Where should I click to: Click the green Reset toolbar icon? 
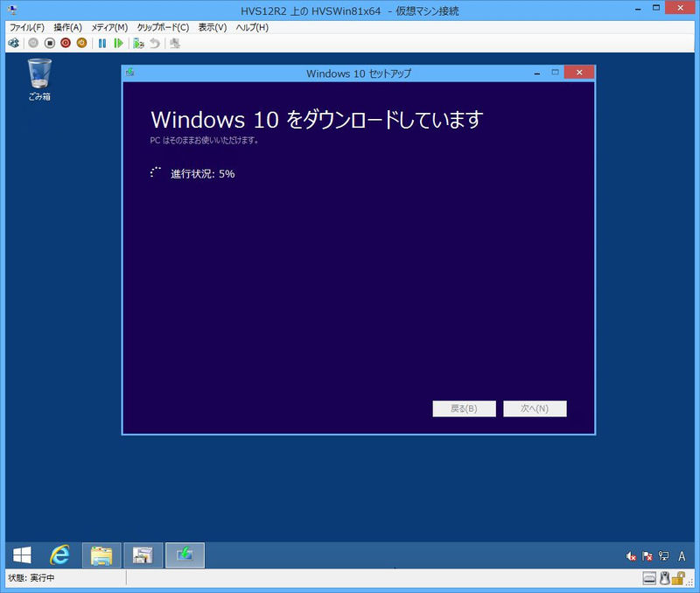(x=118, y=43)
